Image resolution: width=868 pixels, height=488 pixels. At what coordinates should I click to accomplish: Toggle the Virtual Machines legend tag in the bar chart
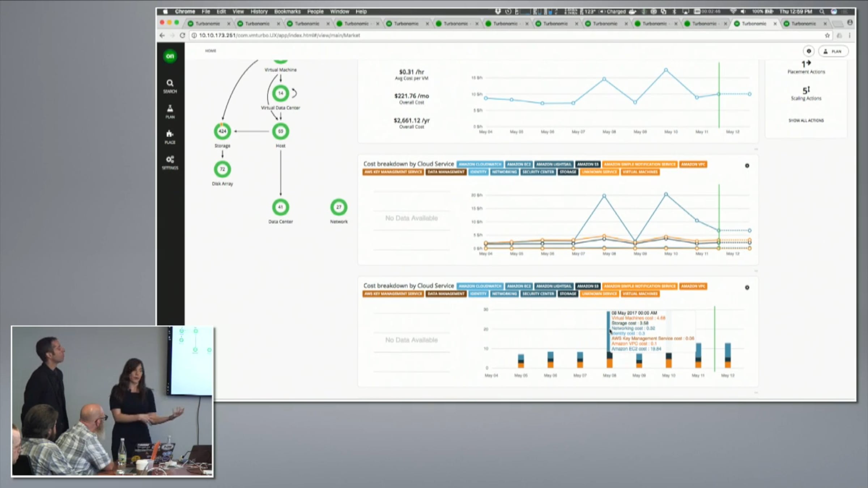click(x=639, y=294)
